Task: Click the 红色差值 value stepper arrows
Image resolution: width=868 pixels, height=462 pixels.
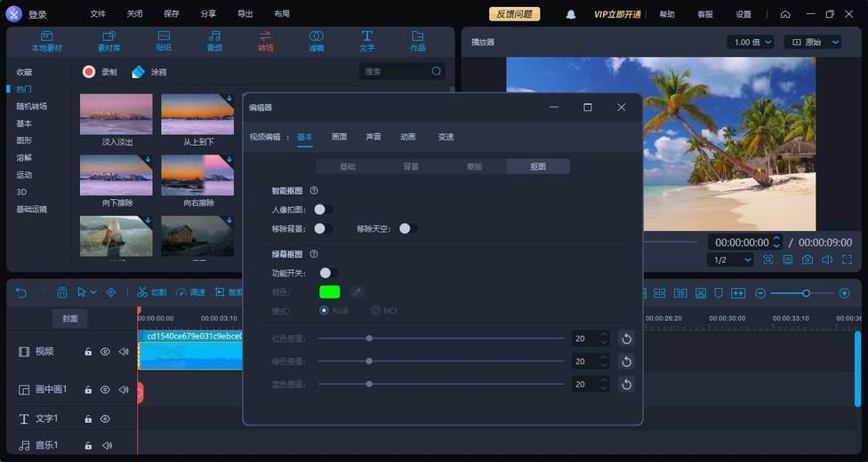Action: (x=603, y=339)
